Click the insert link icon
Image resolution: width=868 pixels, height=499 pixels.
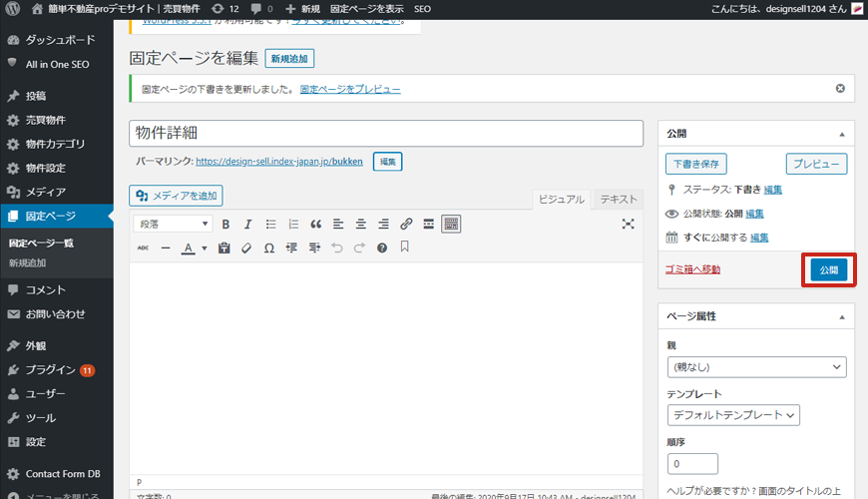tap(406, 225)
